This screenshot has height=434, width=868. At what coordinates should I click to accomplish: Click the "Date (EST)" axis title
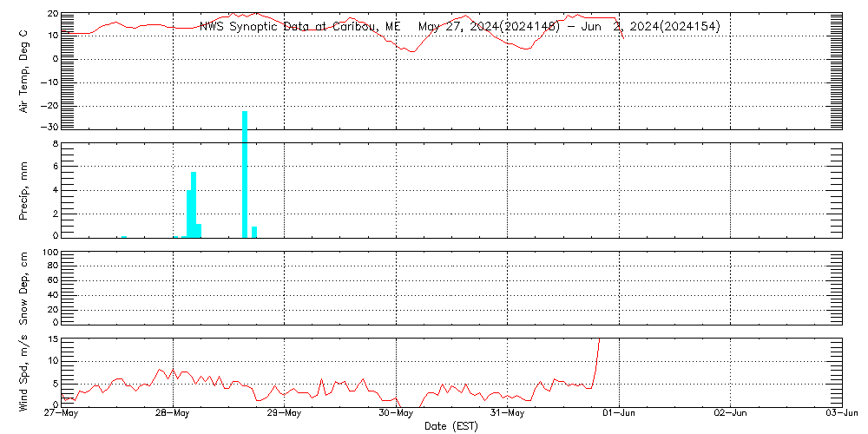click(x=451, y=426)
